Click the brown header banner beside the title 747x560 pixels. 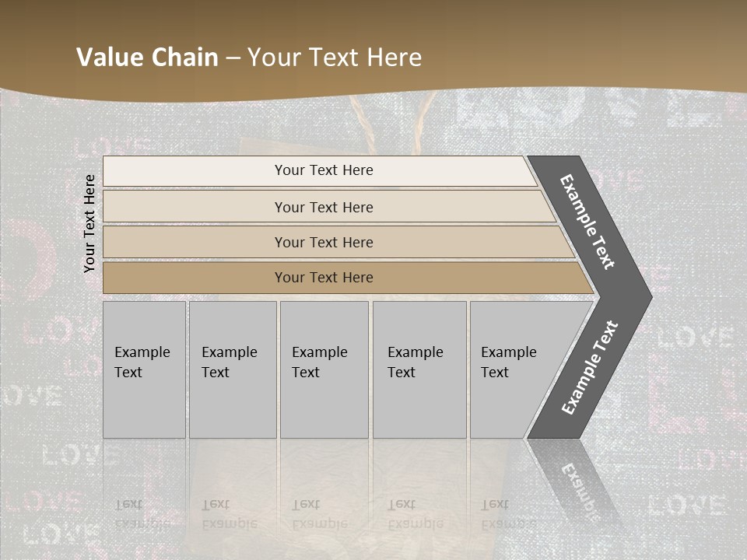click(584, 47)
